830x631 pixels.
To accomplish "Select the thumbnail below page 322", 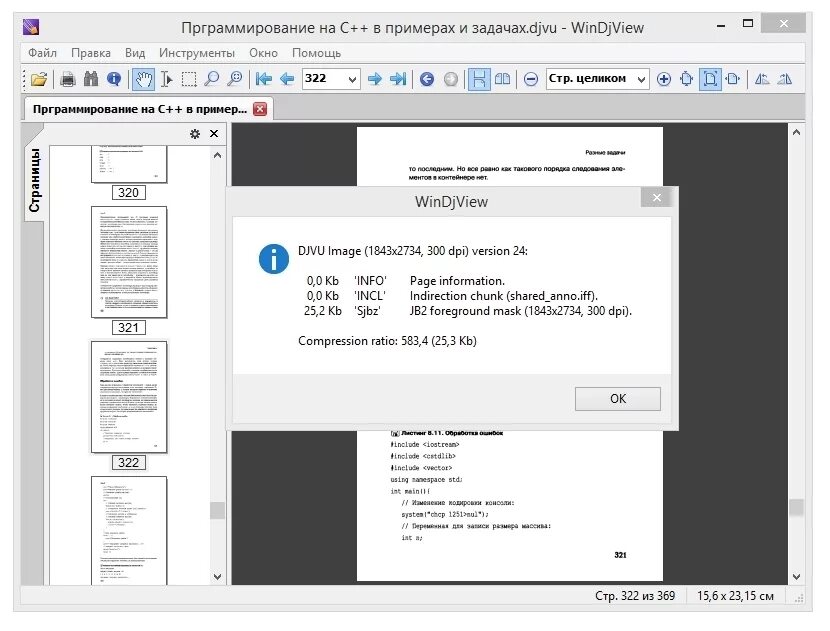I will [129, 530].
